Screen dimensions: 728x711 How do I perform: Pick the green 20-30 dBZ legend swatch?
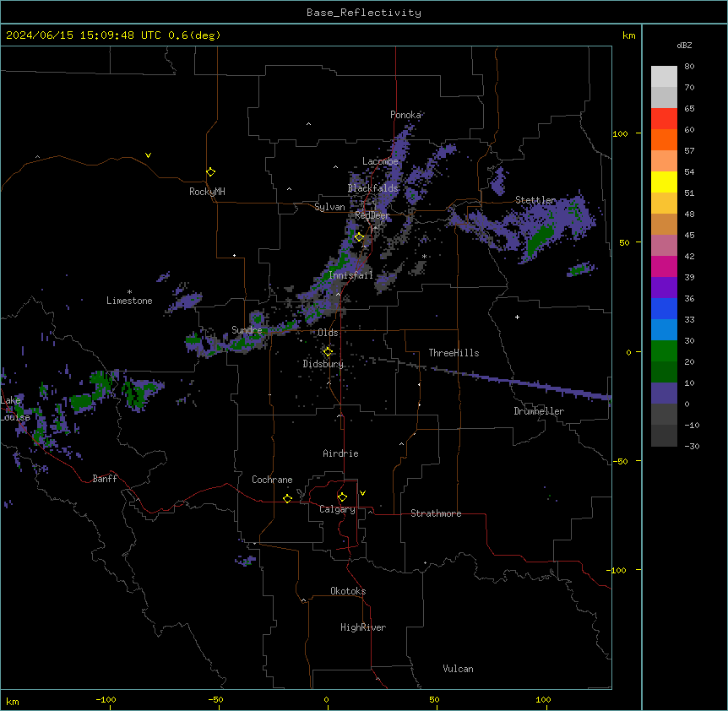click(664, 351)
